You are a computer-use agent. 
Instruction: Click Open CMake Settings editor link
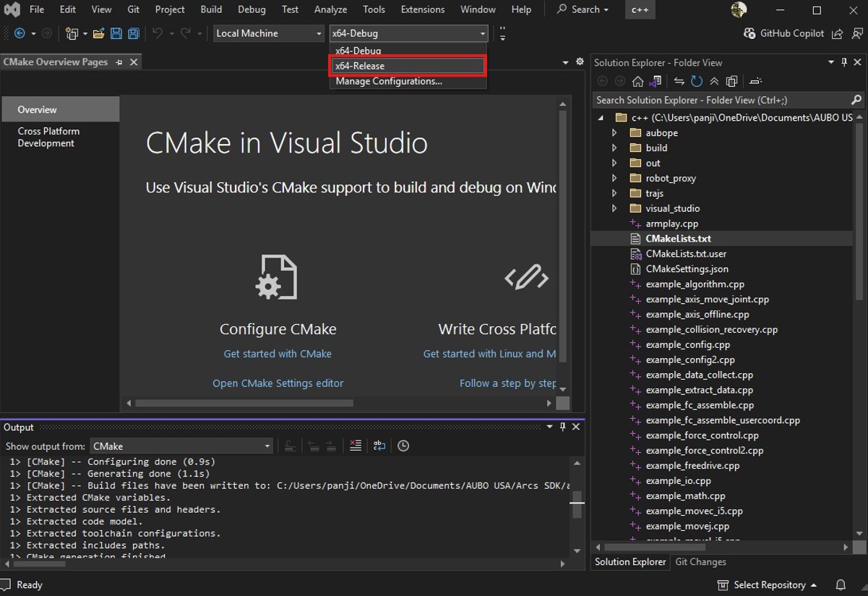(x=278, y=383)
